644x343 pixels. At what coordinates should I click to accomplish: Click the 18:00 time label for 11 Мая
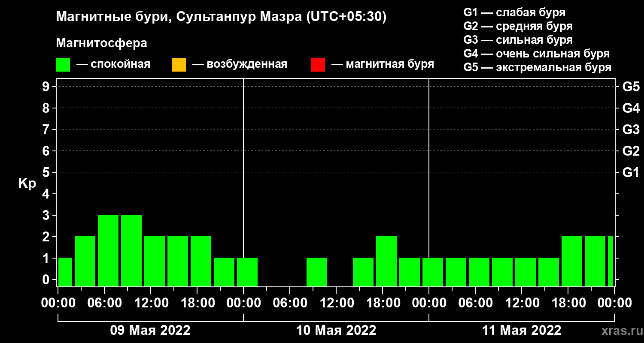click(568, 303)
